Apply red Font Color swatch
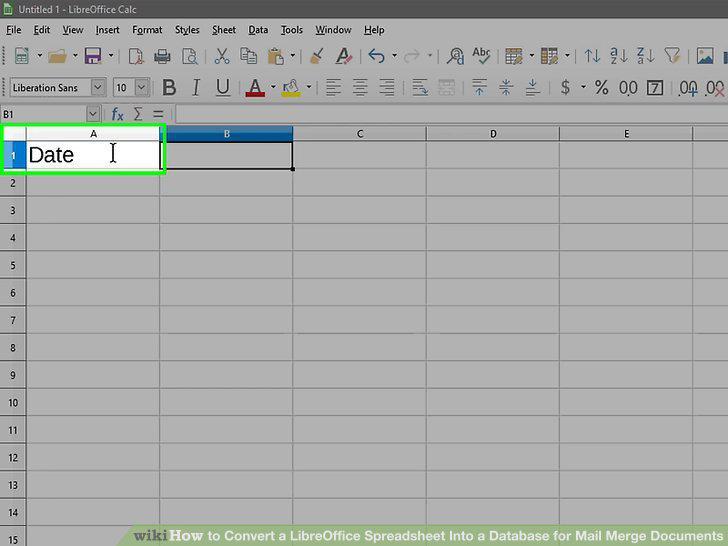The width and height of the screenshot is (728, 546). (255, 88)
